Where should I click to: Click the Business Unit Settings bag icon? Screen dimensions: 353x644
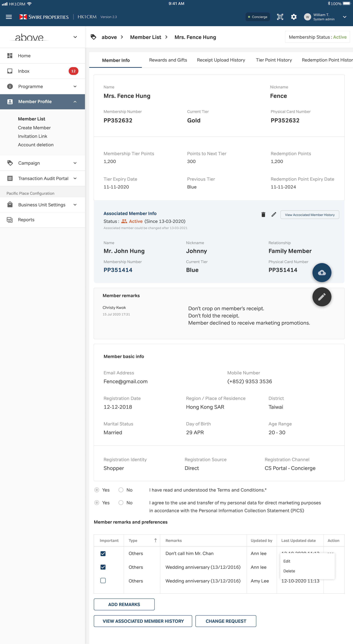pos(10,205)
